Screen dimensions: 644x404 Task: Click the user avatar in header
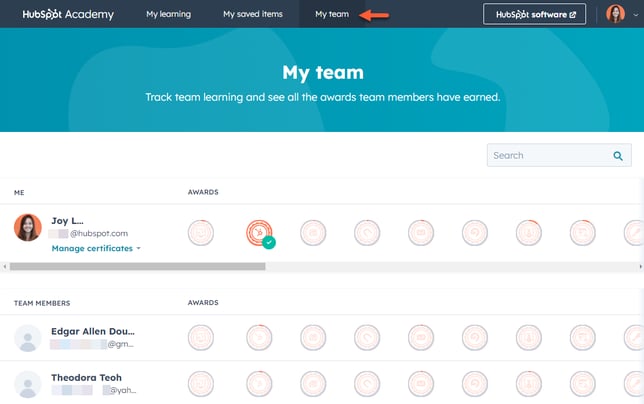[x=615, y=14]
